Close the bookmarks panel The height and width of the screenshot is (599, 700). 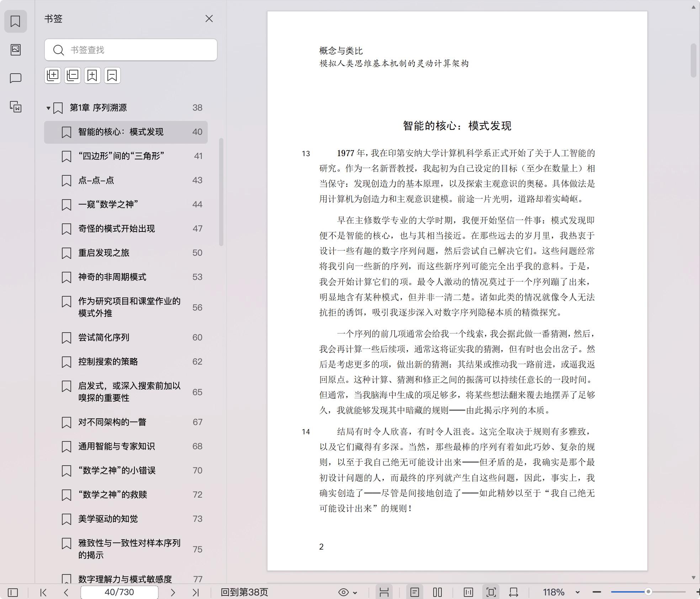tap(209, 18)
